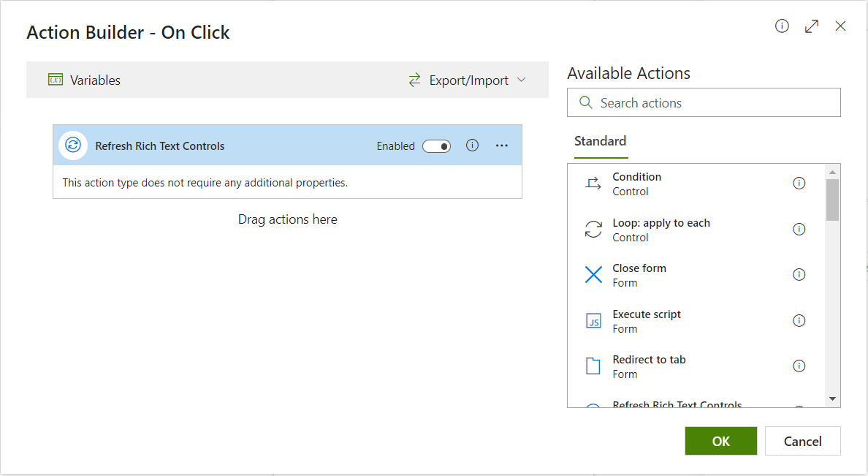The image size is (868, 476).
Task: Disable the Enabled toggle on Refresh Rich Text Controls
Action: point(436,146)
